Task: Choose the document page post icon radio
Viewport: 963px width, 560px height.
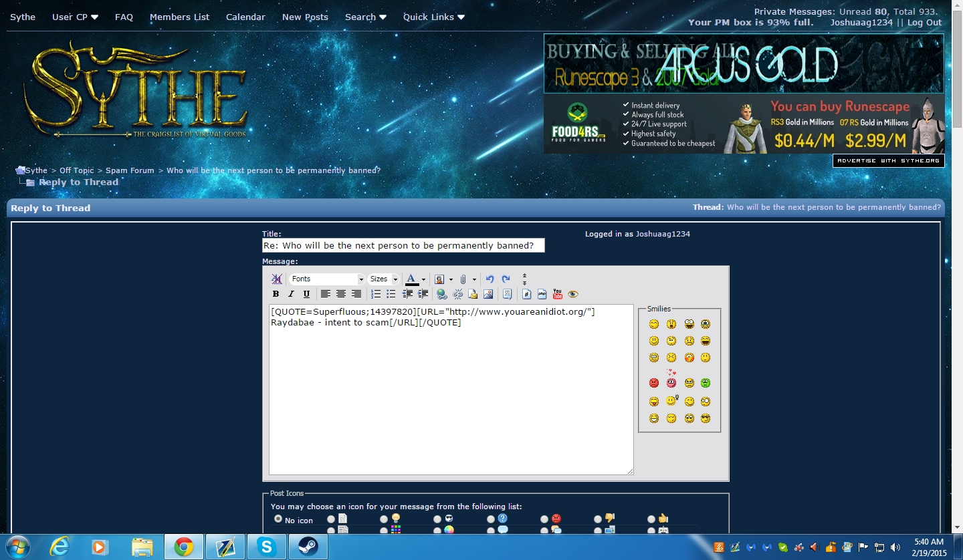Action: click(330, 519)
